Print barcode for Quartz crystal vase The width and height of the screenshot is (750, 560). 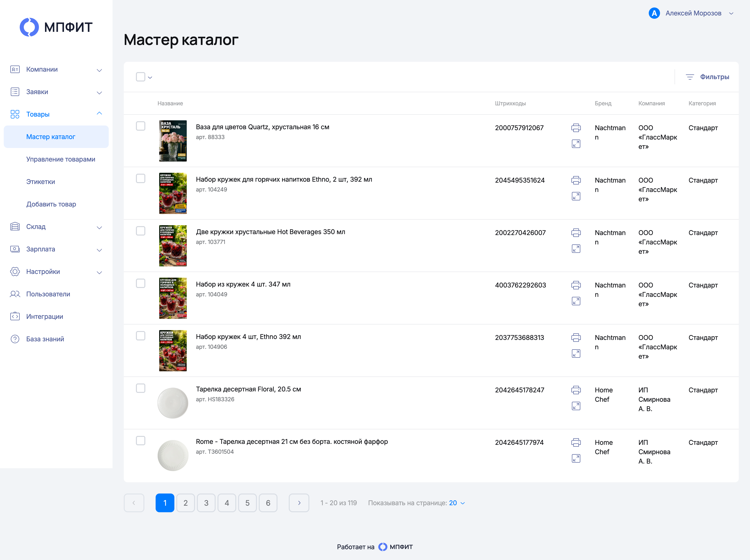point(576,128)
